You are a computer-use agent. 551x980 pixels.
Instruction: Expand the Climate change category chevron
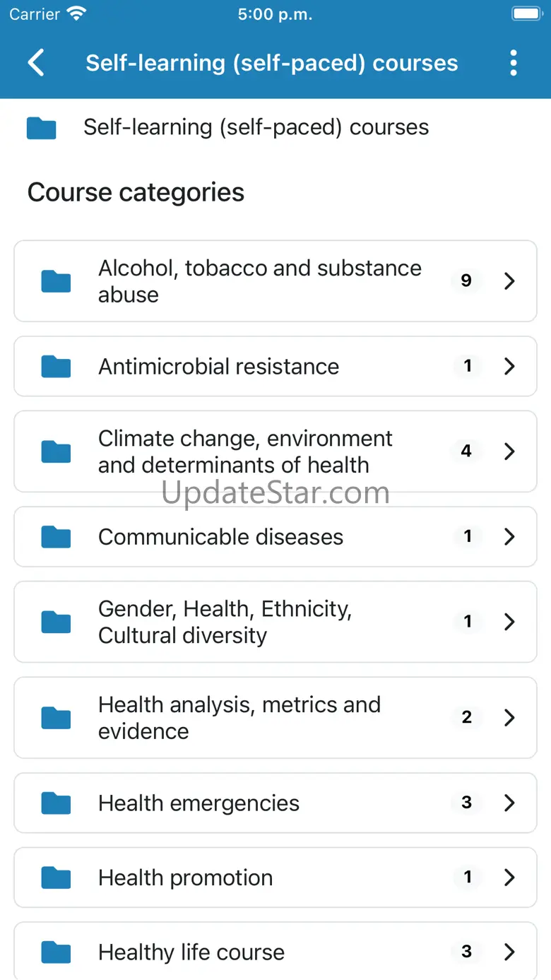click(509, 451)
